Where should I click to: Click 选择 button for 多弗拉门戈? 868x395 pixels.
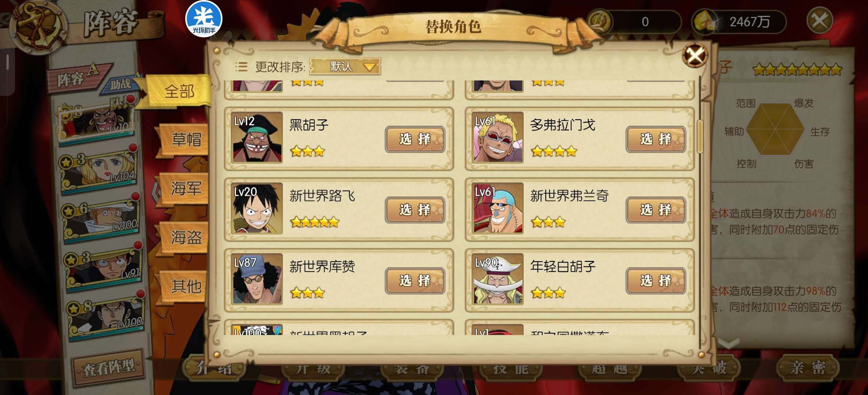656,139
